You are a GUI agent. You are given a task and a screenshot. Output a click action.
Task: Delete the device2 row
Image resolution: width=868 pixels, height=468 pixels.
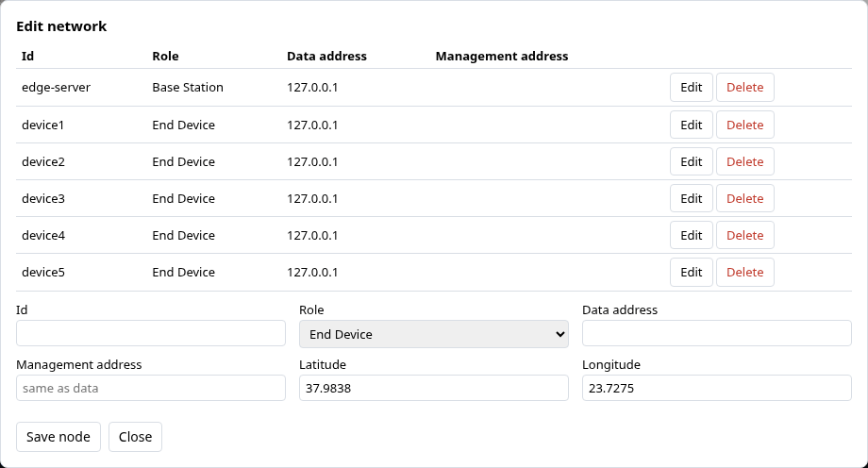pos(744,161)
